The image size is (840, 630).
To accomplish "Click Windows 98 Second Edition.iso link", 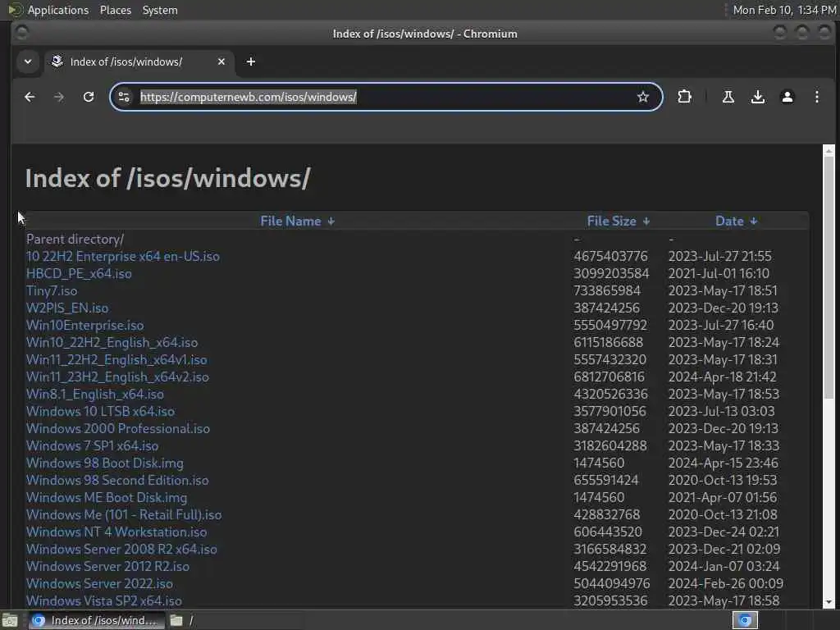I will [117, 480].
